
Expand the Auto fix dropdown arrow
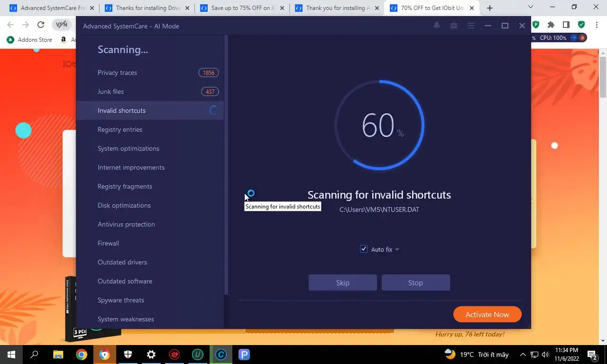[x=397, y=249]
